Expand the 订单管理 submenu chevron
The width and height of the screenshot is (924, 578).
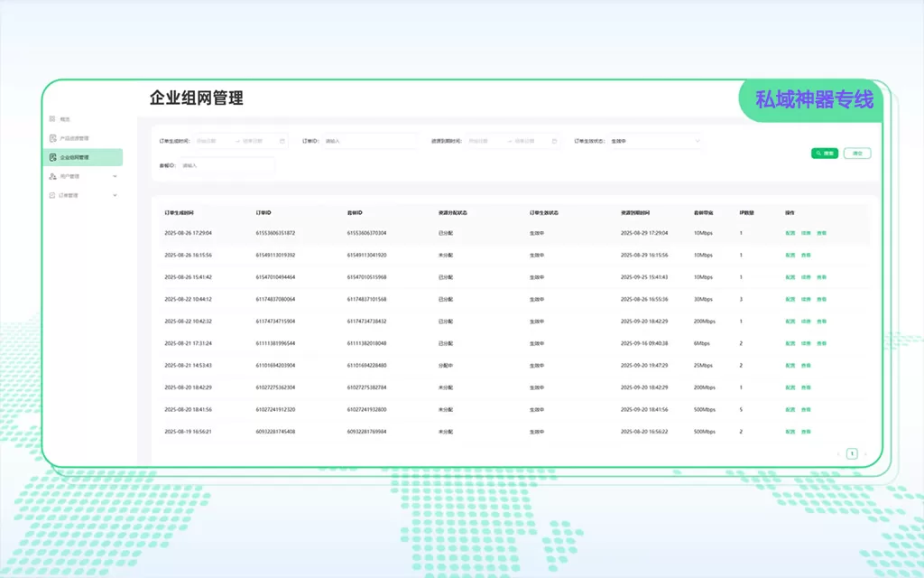pyautogui.click(x=115, y=195)
